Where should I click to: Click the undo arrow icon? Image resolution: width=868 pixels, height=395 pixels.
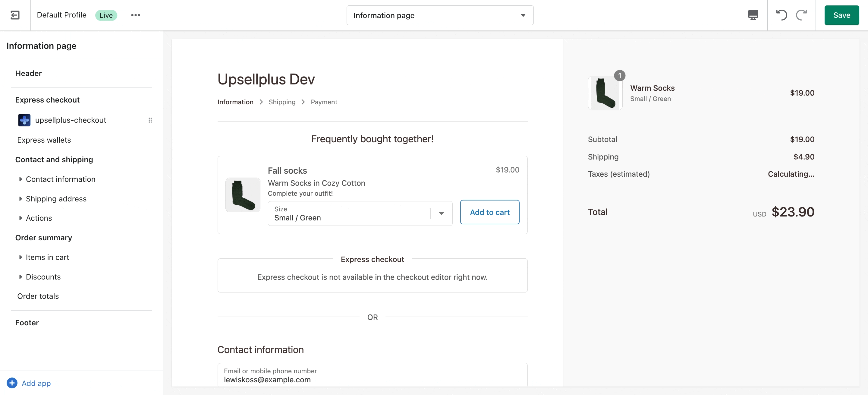[782, 15]
